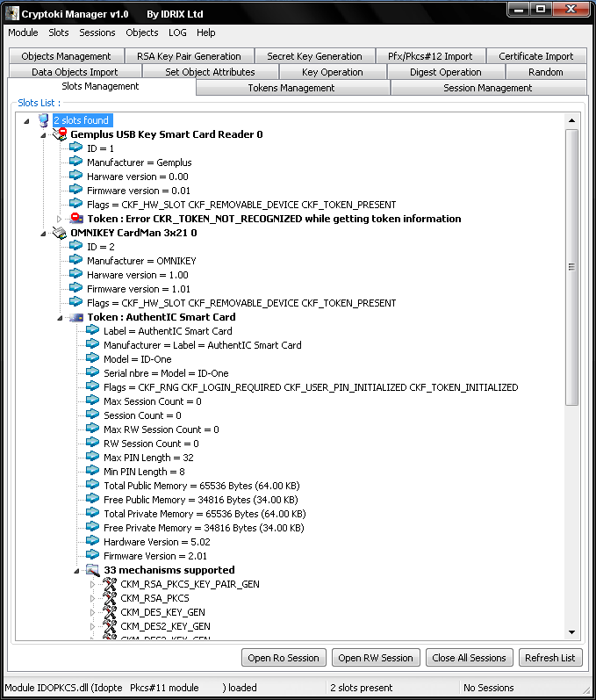Click the arrow icon beside 'Model = ID-One'

[x=92, y=358]
